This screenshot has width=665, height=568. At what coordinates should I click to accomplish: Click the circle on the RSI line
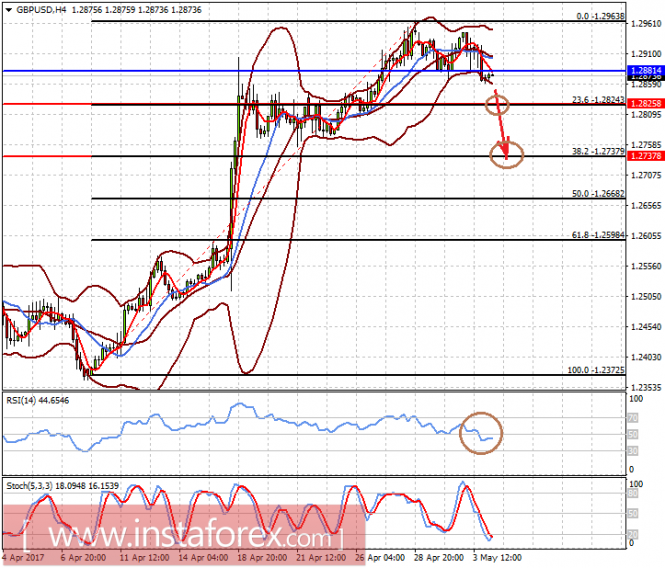click(x=481, y=433)
